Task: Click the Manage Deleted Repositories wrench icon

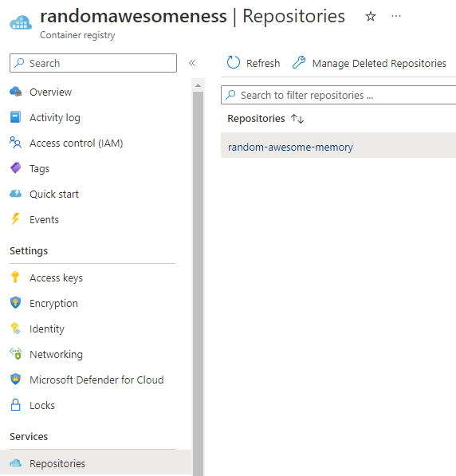Action: point(299,62)
